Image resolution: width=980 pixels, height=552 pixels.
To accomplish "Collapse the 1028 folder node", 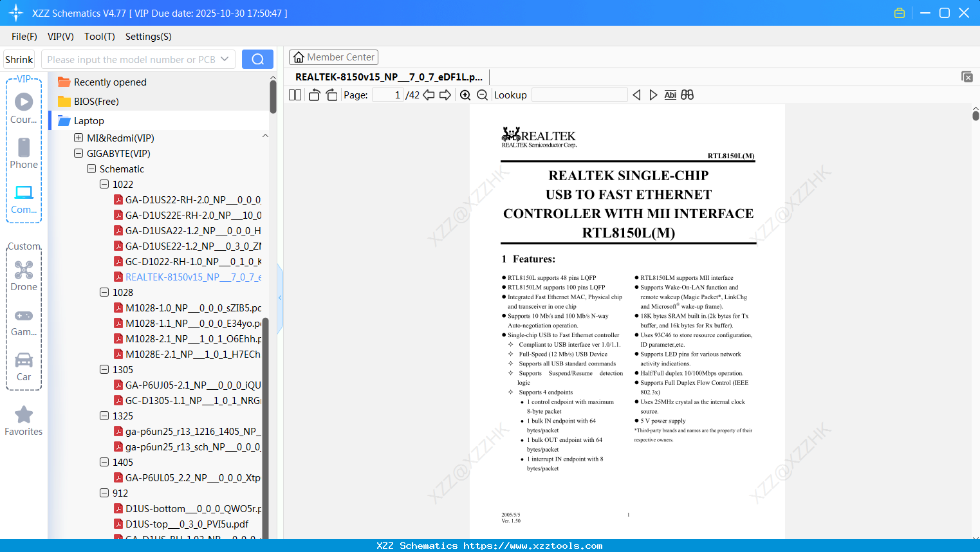I will pos(104,292).
